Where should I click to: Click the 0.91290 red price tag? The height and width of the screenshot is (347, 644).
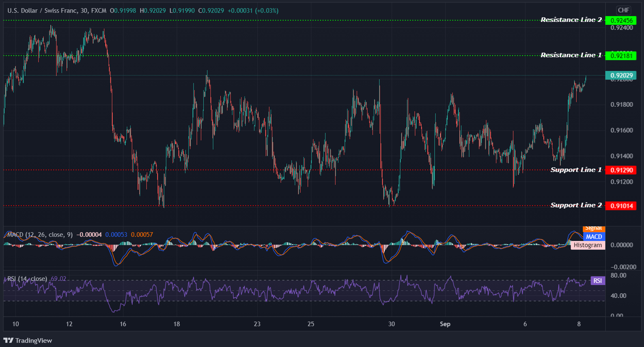621,170
